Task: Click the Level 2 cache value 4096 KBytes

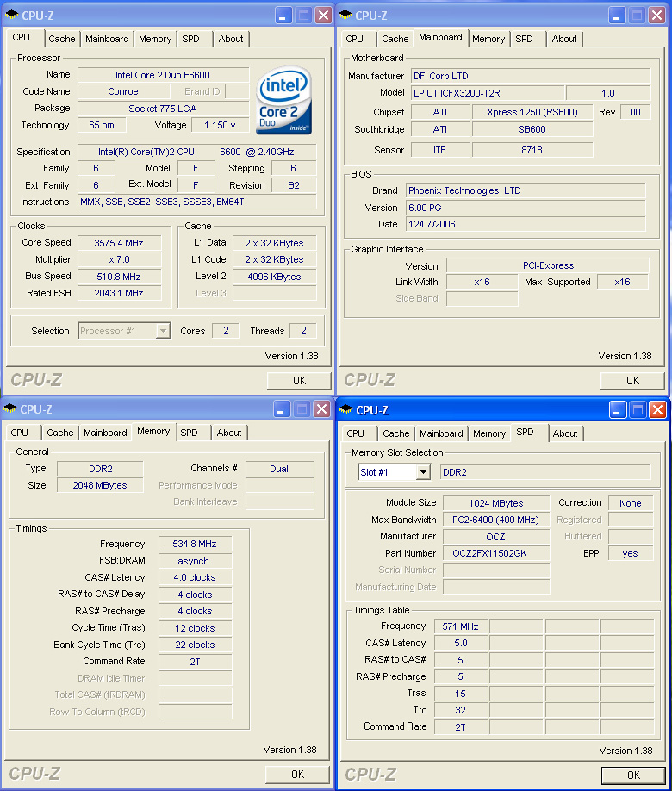Action: pos(275,277)
